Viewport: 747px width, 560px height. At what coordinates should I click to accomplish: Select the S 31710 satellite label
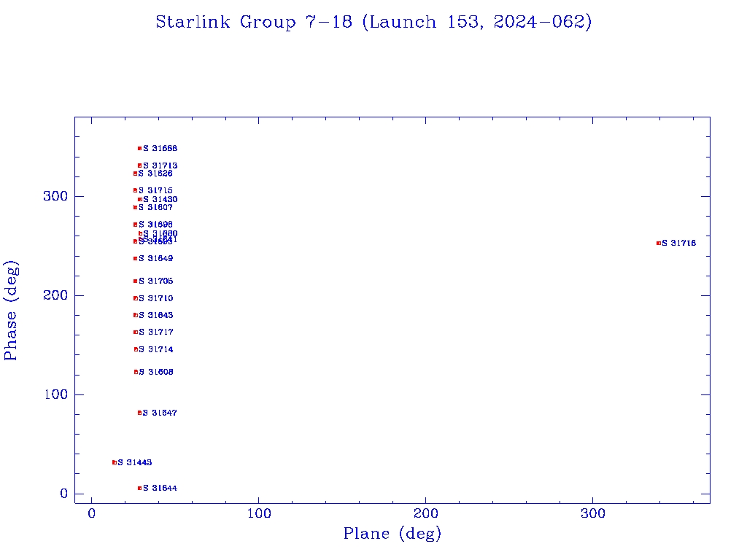[156, 298]
